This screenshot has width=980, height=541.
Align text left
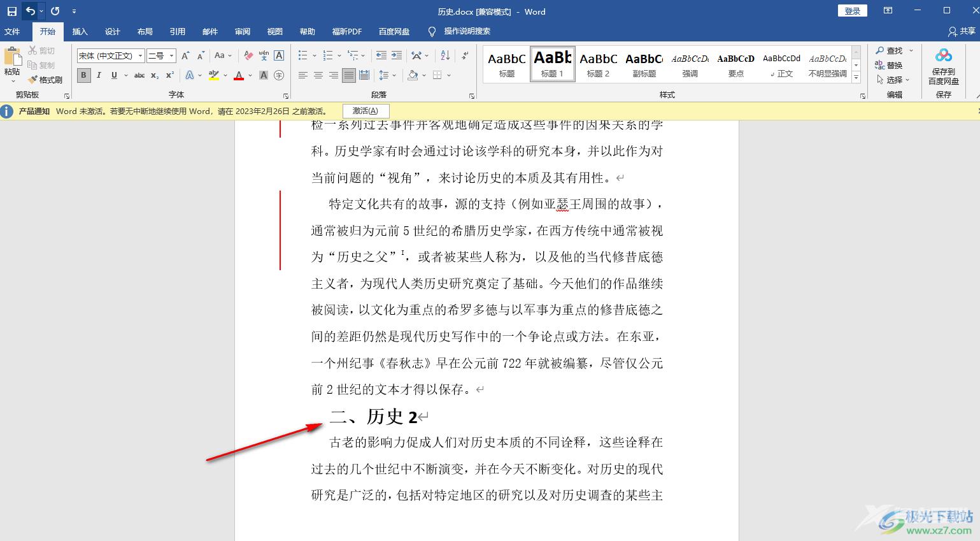pyautogui.click(x=302, y=75)
